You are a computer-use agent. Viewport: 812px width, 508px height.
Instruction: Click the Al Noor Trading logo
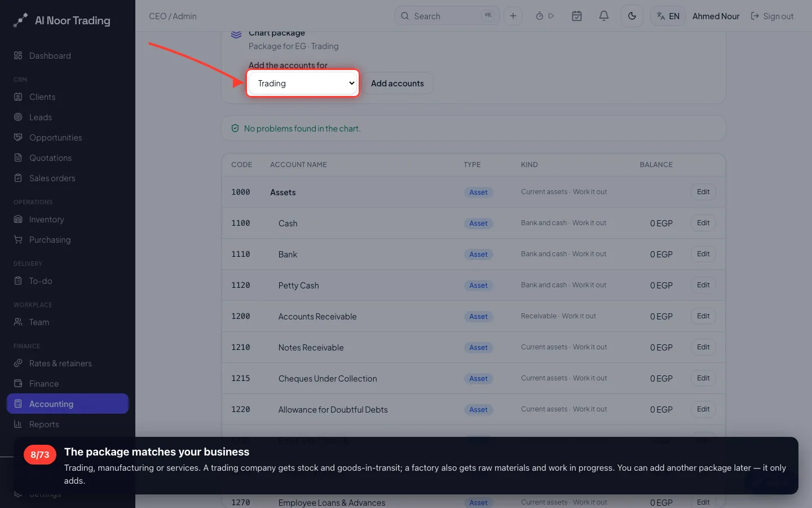tap(61, 20)
